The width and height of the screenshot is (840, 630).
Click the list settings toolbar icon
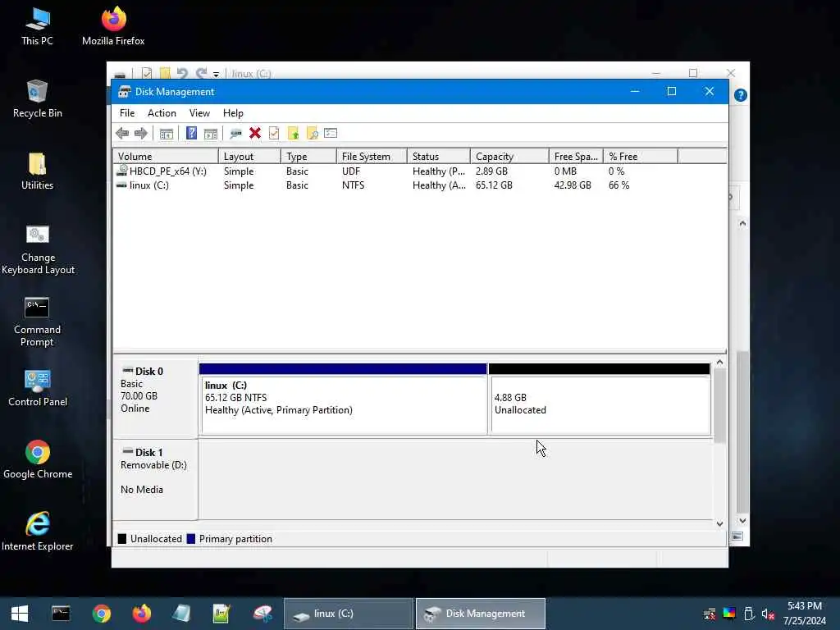click(331, 133)
